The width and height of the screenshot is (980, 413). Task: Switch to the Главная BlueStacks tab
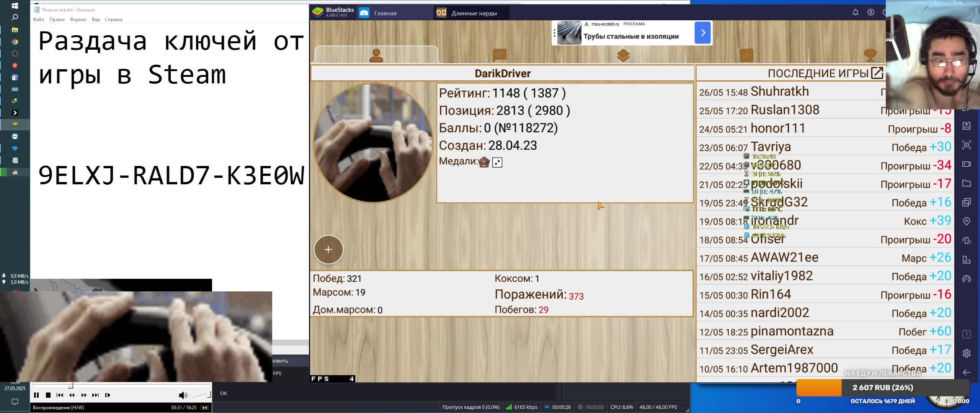[385, 13]
